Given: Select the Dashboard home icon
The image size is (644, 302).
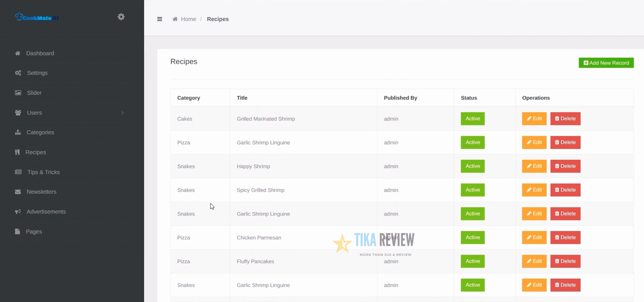Looking at the screenshot, I should click(x=17, y=53).
